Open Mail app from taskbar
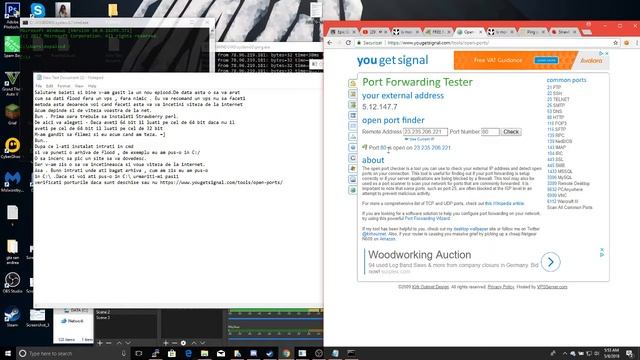Screen dimensions: 640x360 pyautogui.click(x=221, y=353)
